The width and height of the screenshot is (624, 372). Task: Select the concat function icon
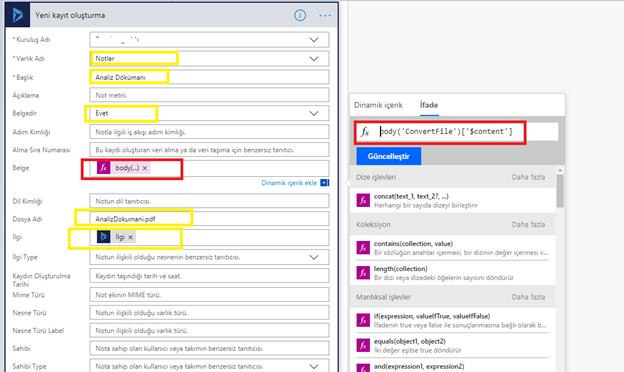(363, 200)
